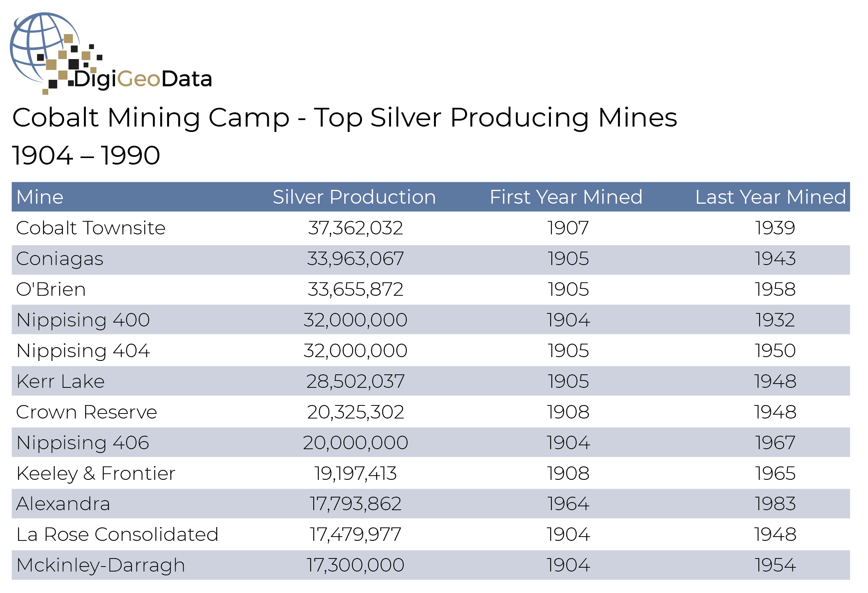Select the Silver Production column header
This screenshot has height=593, width=868.
point(354,197)
